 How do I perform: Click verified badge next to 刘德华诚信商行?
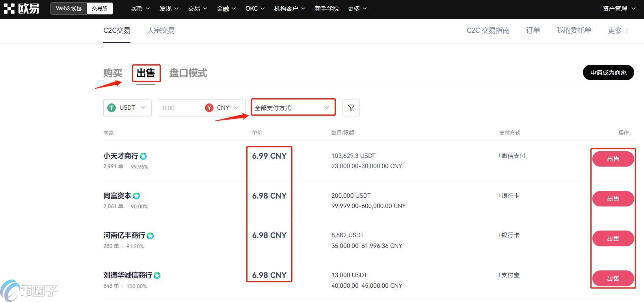point(157,276)
